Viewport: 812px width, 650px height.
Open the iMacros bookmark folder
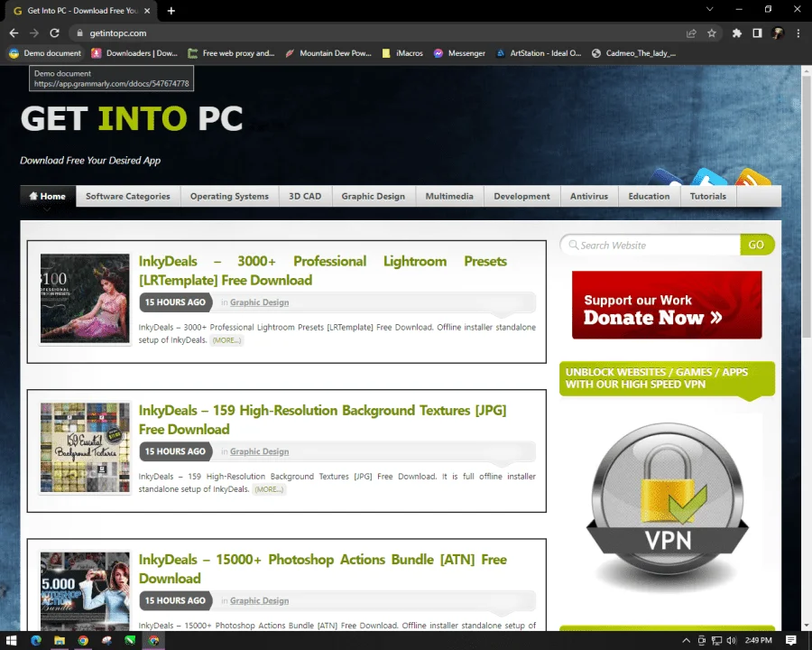click(x=402, y=53)
